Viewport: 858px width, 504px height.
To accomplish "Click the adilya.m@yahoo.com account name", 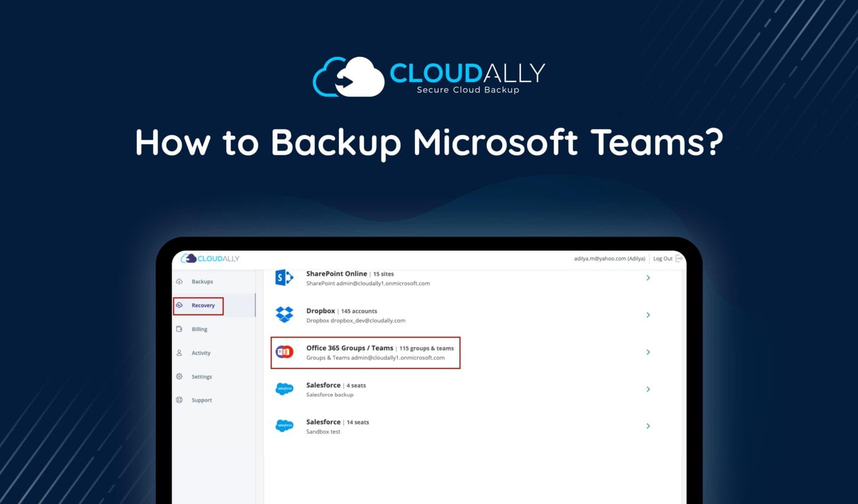I will (611, 258).
